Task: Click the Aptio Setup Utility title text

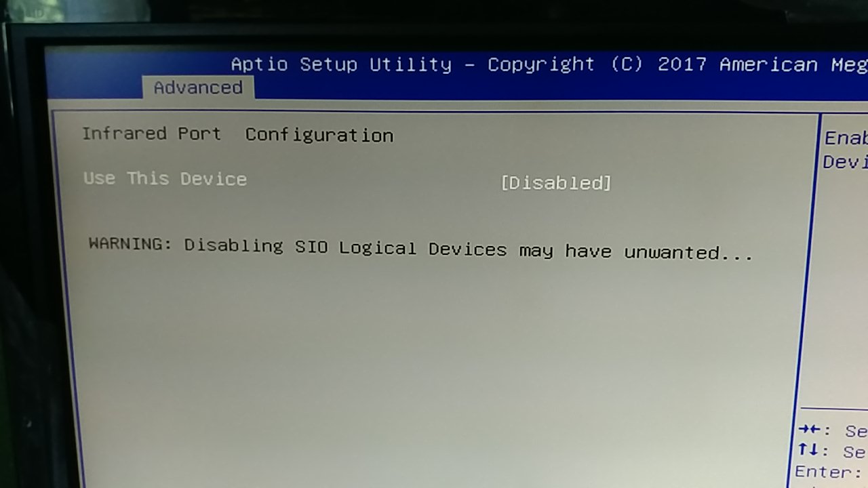Action: point(341,64)
